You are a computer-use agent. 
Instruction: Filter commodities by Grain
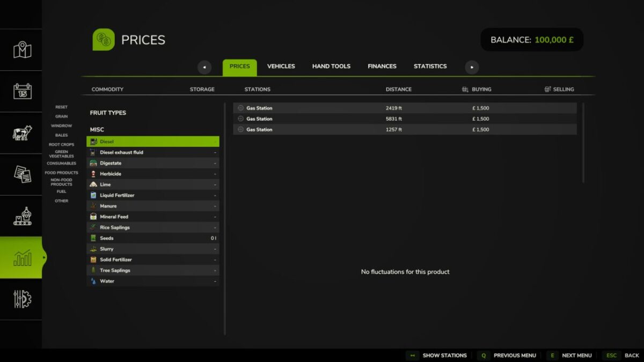click(62, 116)
